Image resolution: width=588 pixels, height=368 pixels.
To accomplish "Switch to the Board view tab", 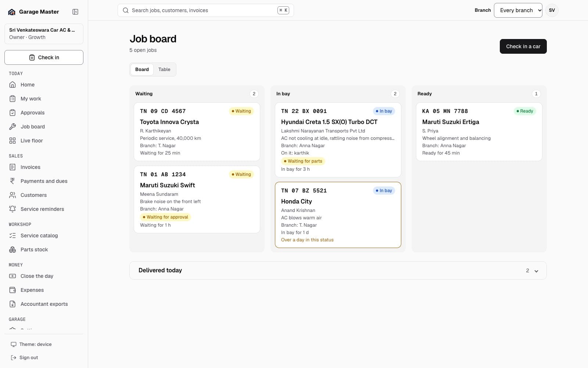I will pos(142,70).
